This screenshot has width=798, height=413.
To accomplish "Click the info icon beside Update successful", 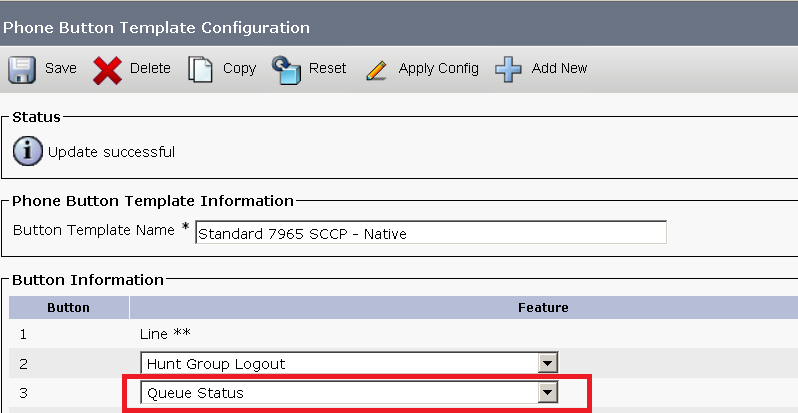I will click(27, 151).
